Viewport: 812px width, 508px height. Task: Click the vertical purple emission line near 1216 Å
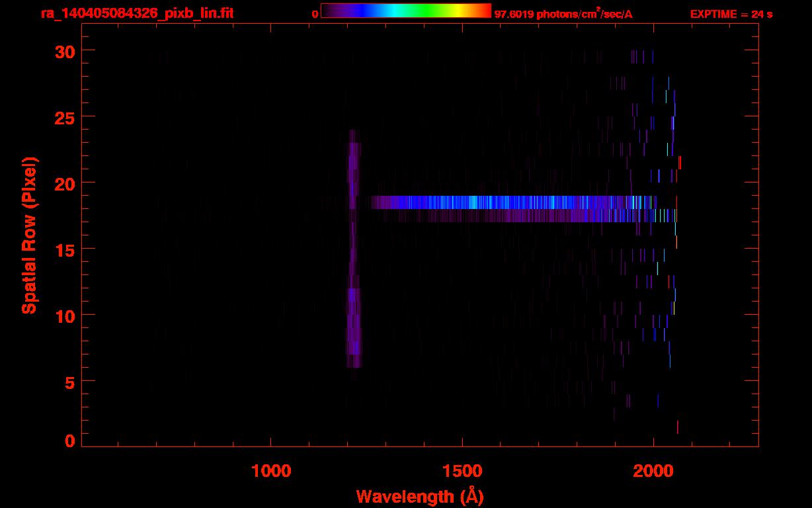(x=353, y=248)
